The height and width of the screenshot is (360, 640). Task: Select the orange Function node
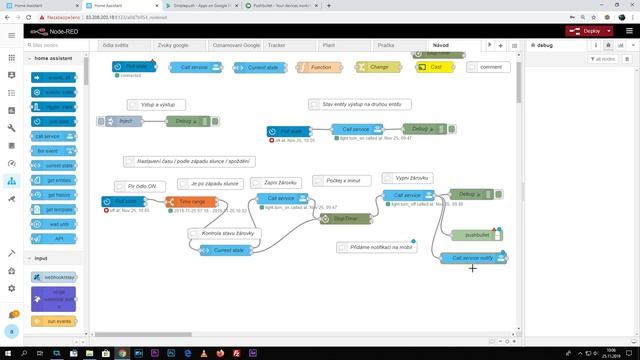(320, 67)
